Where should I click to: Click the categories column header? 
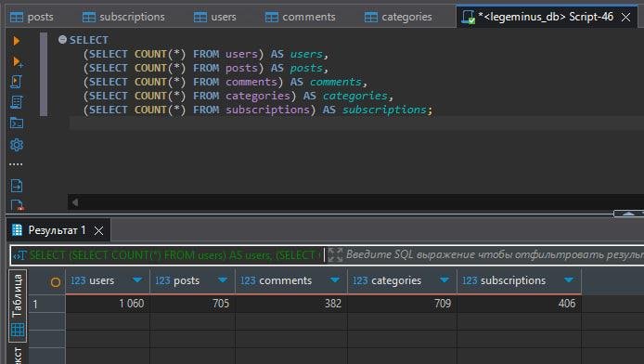(402, 280)
